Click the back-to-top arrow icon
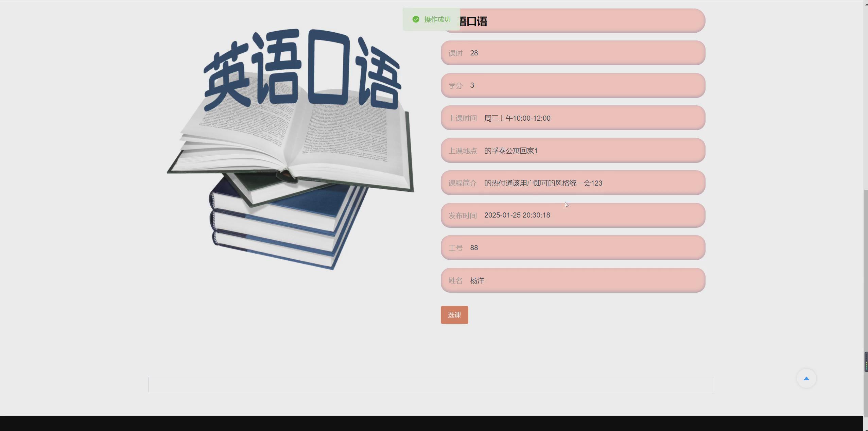Screen dimensions: 868x431 pyautogui.click(x=806, y=378)
